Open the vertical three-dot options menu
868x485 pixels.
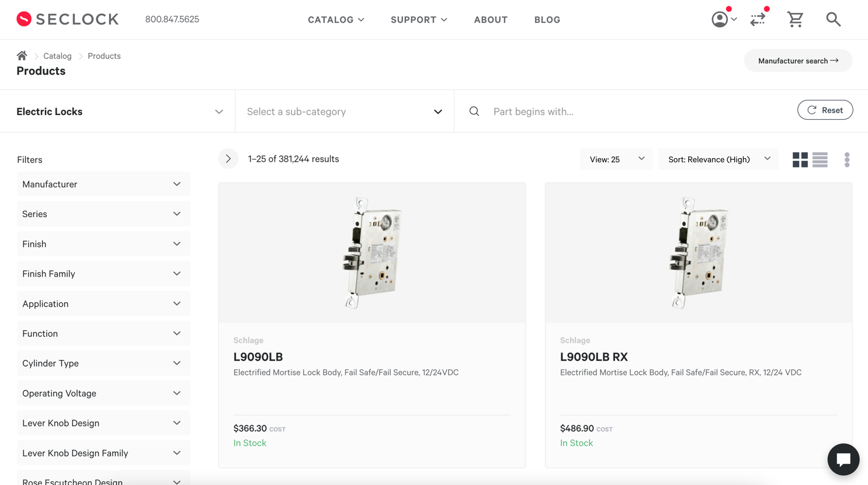coord(847,159)
